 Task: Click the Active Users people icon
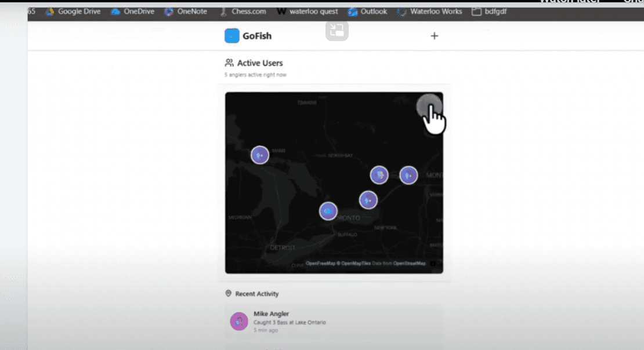click(229, 63)
